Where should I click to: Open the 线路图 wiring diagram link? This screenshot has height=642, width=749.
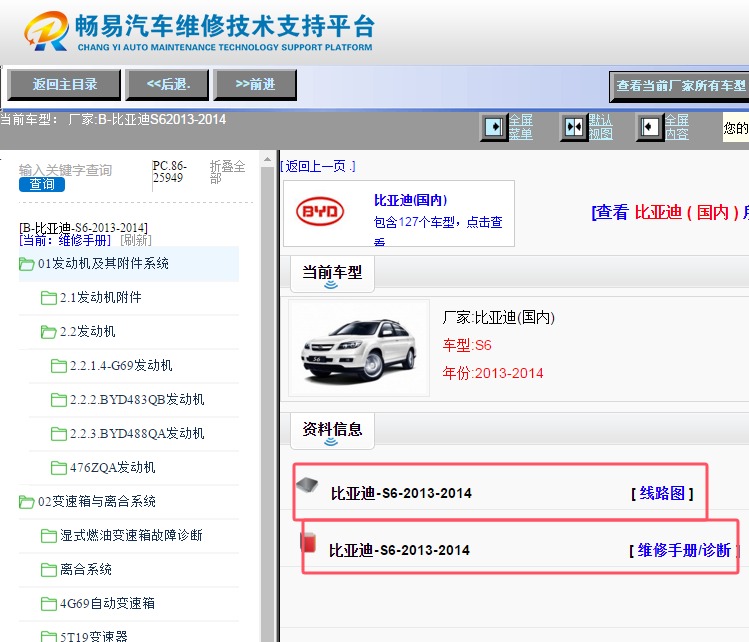[x=662, y=493]
